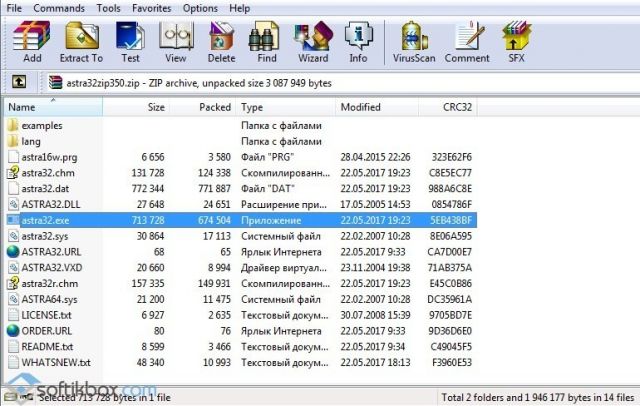Click the astra32.exe application icon
The height and width of the screenshot is (406, 640).
tap(13, 220)
